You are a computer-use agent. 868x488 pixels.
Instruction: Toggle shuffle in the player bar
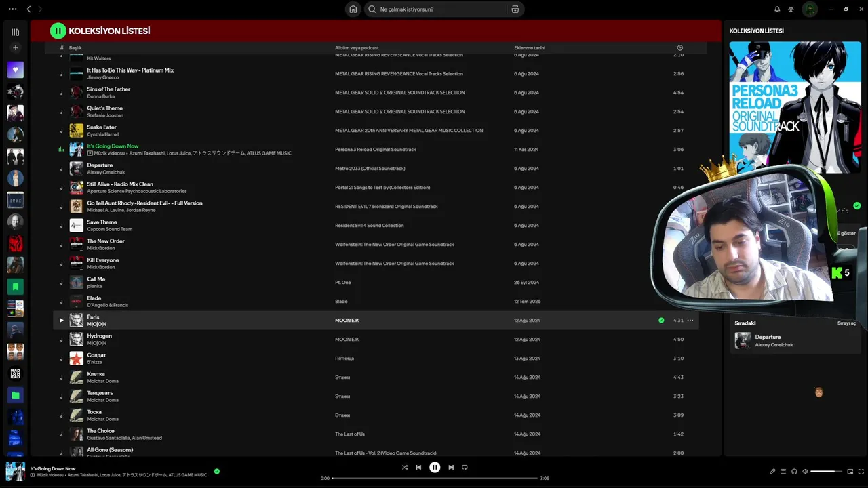(x=405, y=467)
